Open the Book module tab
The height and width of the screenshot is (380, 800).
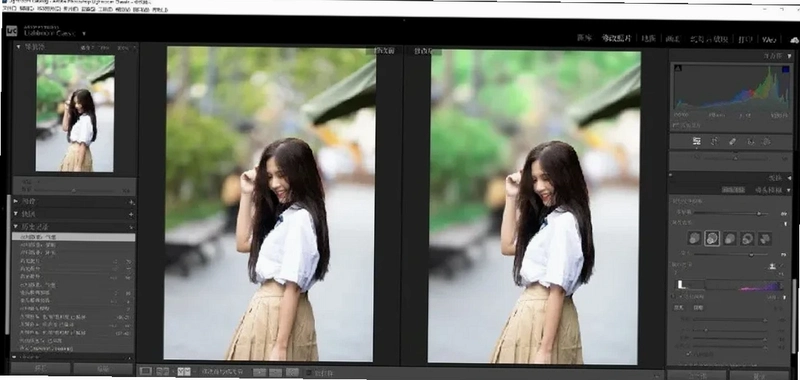coord(673,38)
